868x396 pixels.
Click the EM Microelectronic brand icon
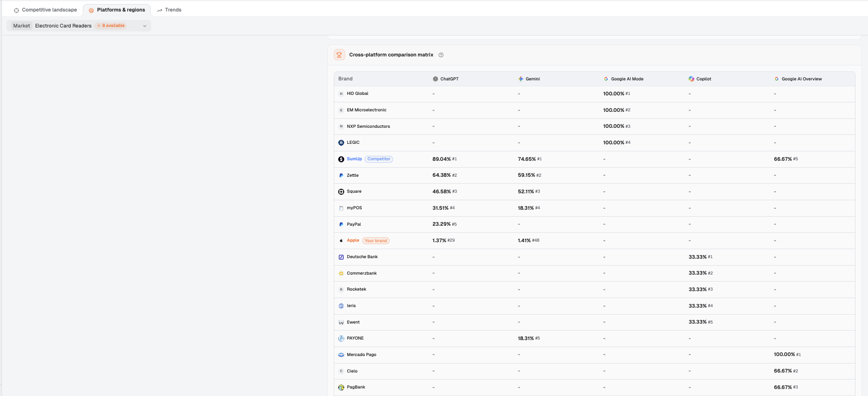341,110
